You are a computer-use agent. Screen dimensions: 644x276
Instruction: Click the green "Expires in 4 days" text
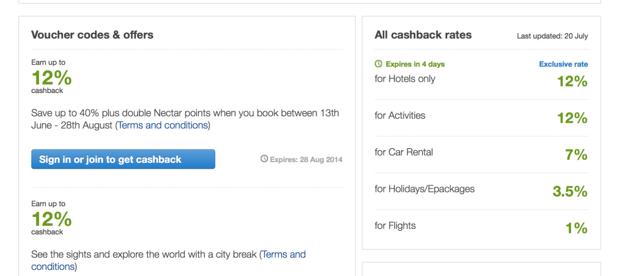tap(414, 64)
